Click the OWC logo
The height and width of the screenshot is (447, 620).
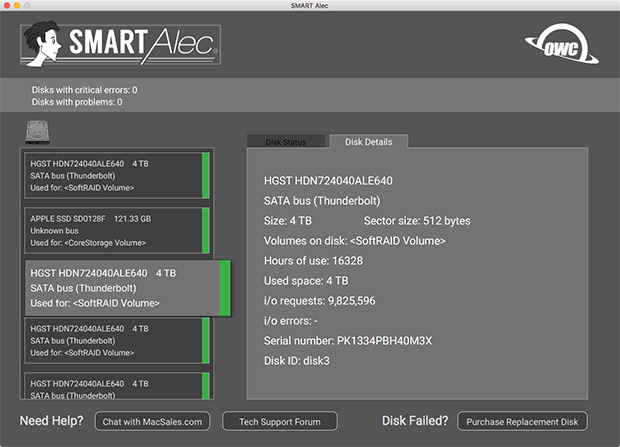[561, 44]
